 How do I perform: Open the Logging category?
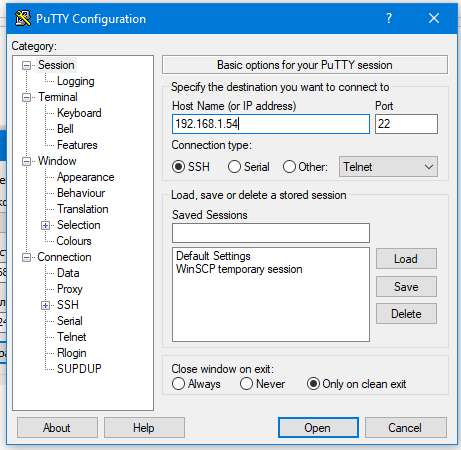coord(76,81)
